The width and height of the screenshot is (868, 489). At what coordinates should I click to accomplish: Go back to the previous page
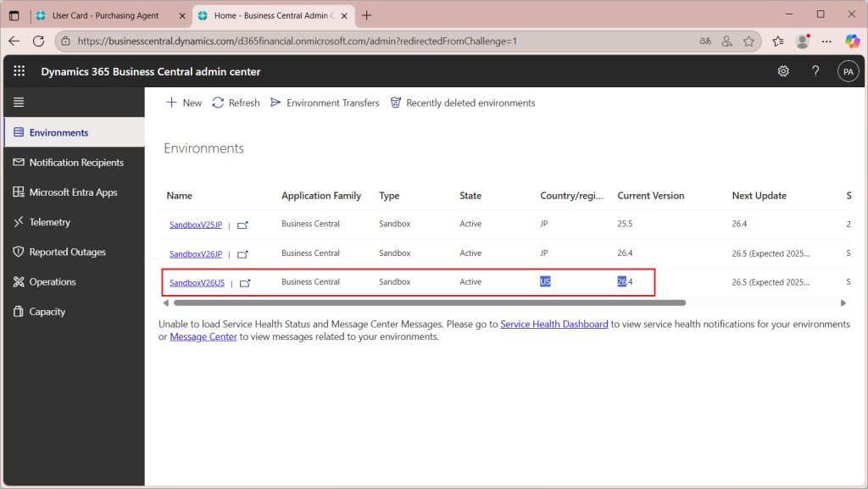(x=14, y=41)
